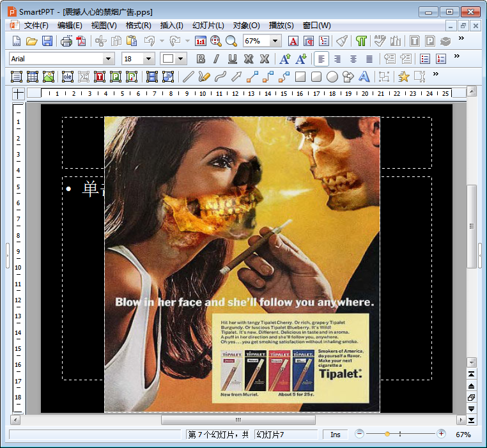Expand more object toolbar items chevron
Screen dimensions: 487x448
coord(436,74)
